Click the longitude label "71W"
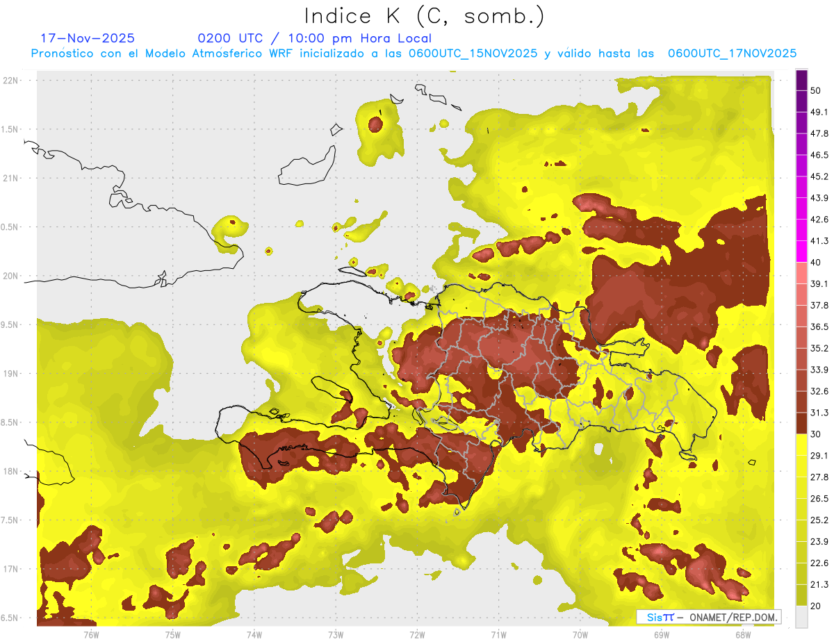This screenshot has width=834, height=644. (x=498, y=635)
